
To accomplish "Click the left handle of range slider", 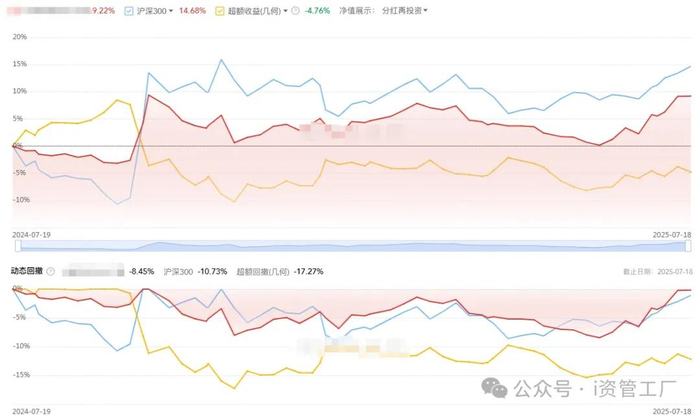I will [18, 246].
